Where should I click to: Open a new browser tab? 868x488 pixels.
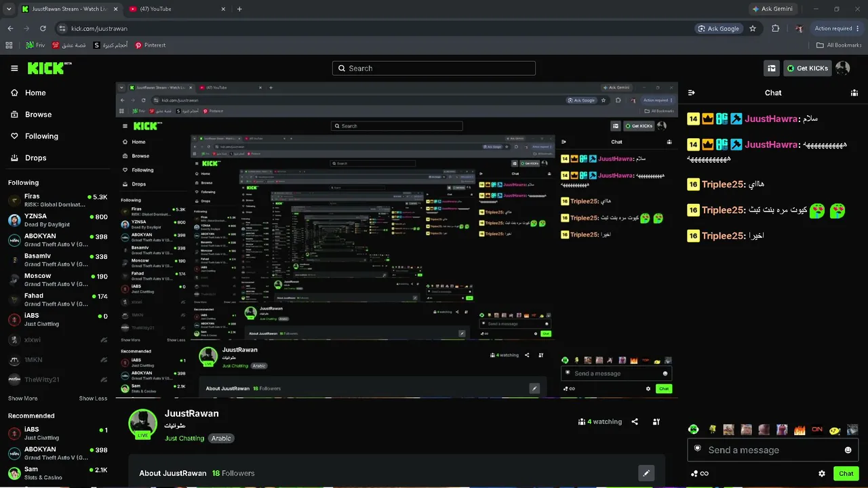(x=239, y=9)
